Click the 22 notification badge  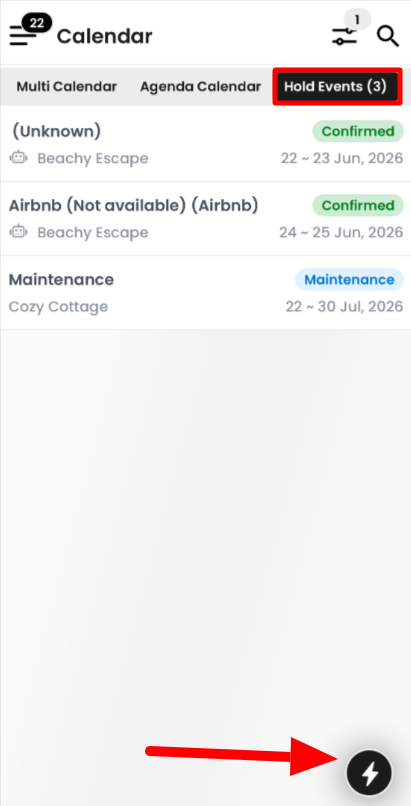(37, 23)
